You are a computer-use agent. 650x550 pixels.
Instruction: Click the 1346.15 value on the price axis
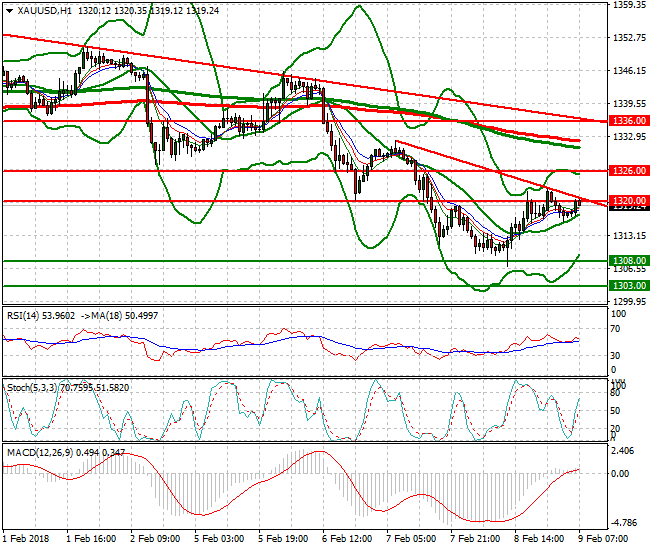pyautogui.click(x=628, y=71)
